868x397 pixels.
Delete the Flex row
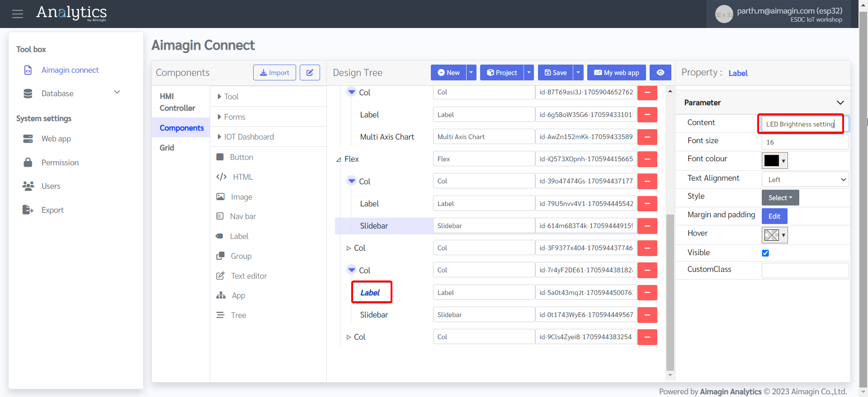click(647, 159)
